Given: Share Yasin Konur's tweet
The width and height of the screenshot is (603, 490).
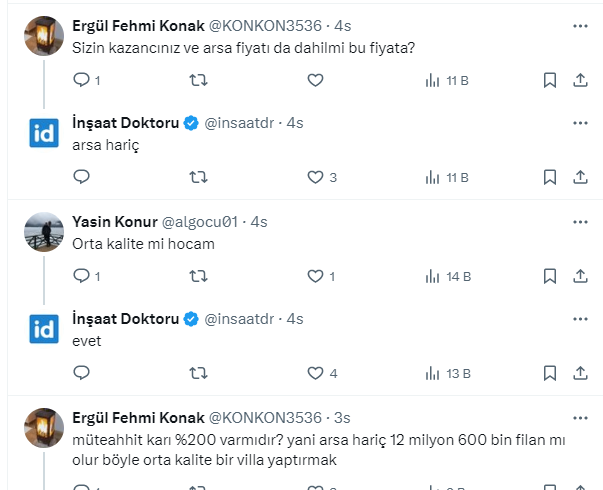Looking at the screenshot, I should coord(581,276).
